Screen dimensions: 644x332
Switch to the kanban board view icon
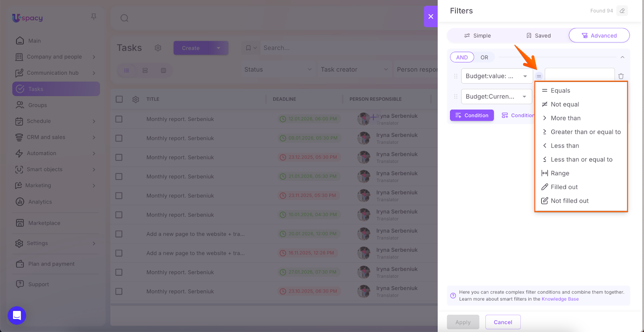pyautogui.click(x=163, y=70)
